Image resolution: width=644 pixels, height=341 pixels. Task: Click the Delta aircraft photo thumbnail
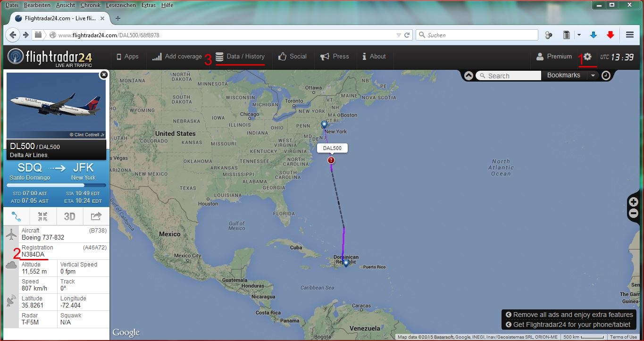point(56,106)
